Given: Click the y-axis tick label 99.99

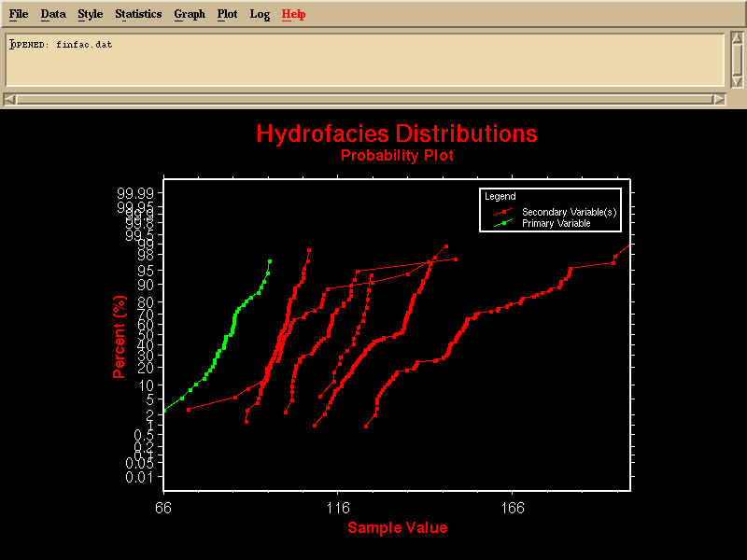Looking at the screenshot, I should (135, 194).
